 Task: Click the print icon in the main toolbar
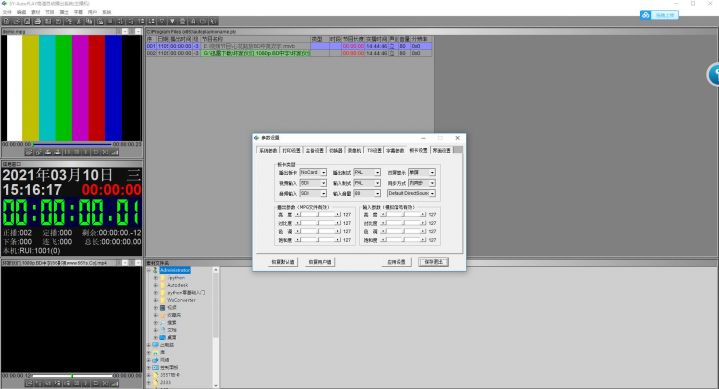point(38,21)
